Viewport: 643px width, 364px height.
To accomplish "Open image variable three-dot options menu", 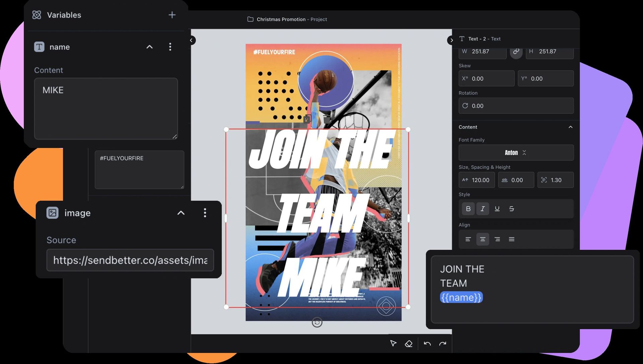I will (x=205, y=213).
